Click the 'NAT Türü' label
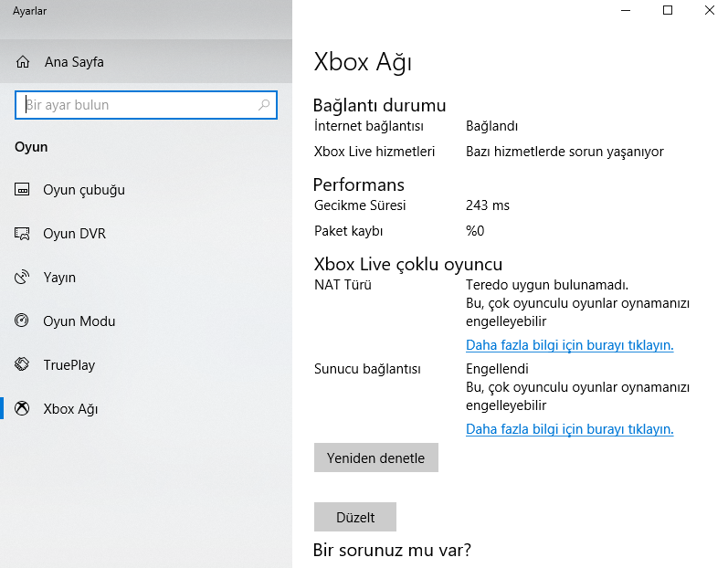Viewport: 728px width, 568px height. pos(343,285)
